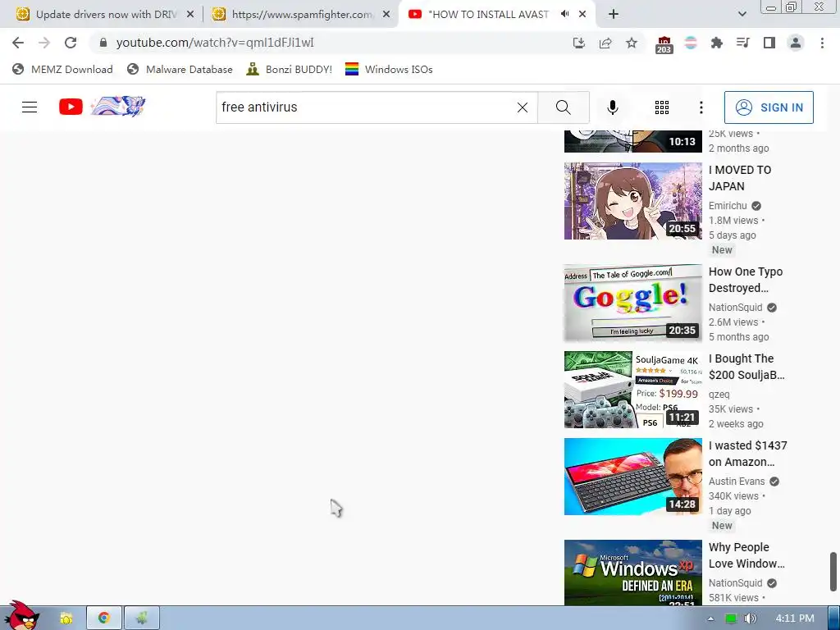Share this page via the share icon
Viewport: 840px width, 630px height.
pos(605,43)
